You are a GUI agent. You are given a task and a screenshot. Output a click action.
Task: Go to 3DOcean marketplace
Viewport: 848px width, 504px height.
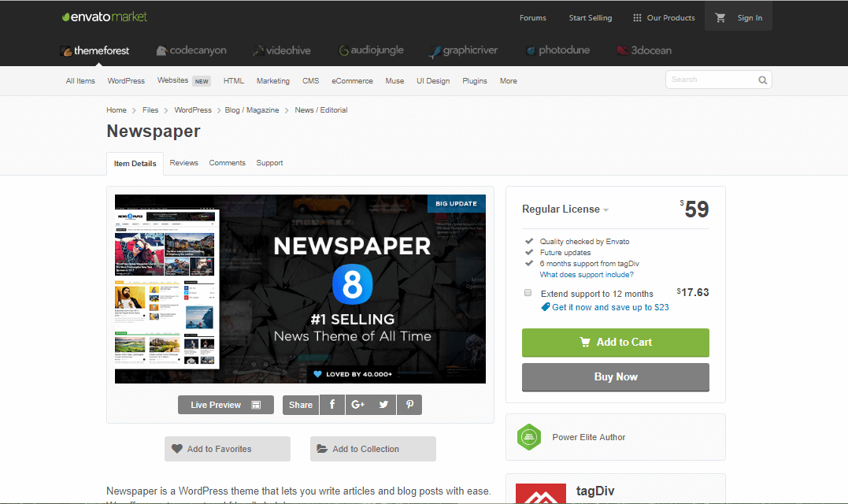pyautogui.click(x=644, y=51)
